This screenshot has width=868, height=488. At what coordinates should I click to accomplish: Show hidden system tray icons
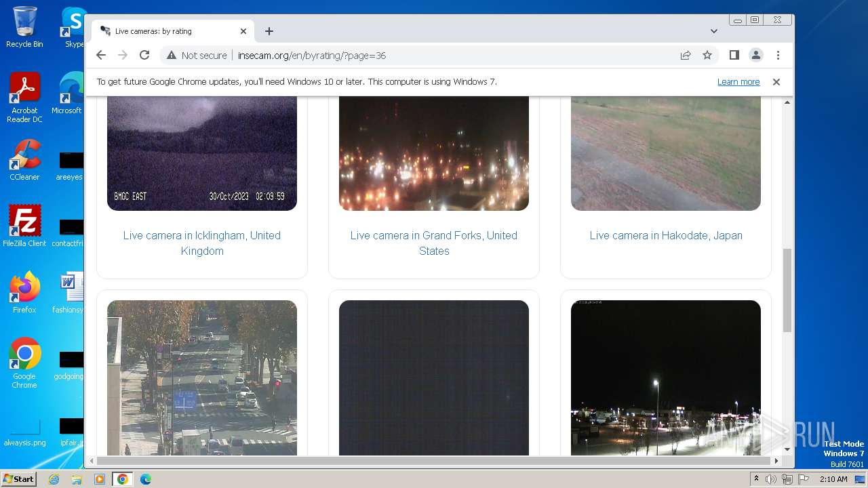tap(757, 479)
